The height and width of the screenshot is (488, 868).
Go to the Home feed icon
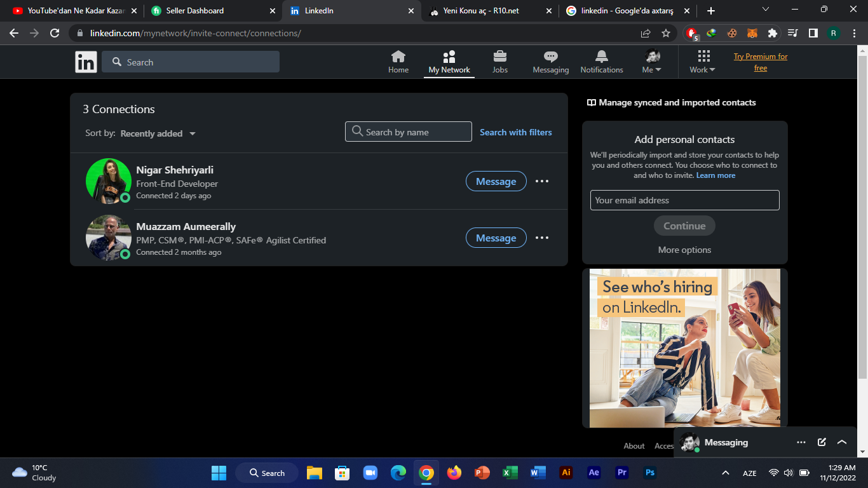(398, 57)
